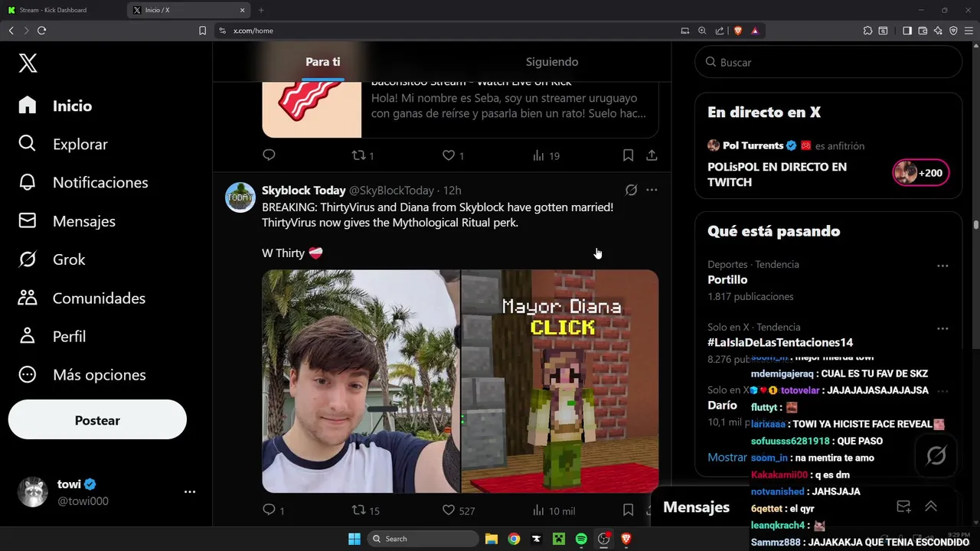Repost the Skyblock post with 15 reposts

coord(365,510)
